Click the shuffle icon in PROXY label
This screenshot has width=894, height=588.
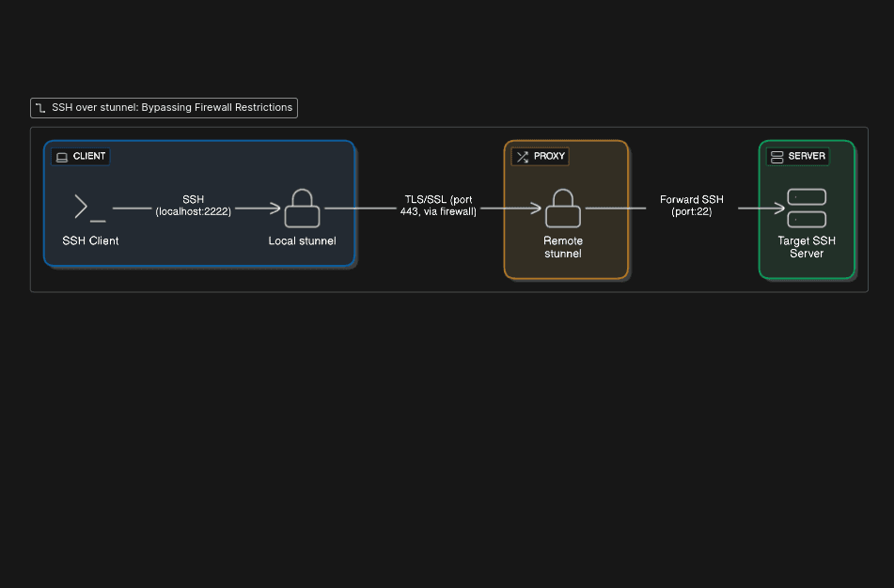click(x=523, y=157)
